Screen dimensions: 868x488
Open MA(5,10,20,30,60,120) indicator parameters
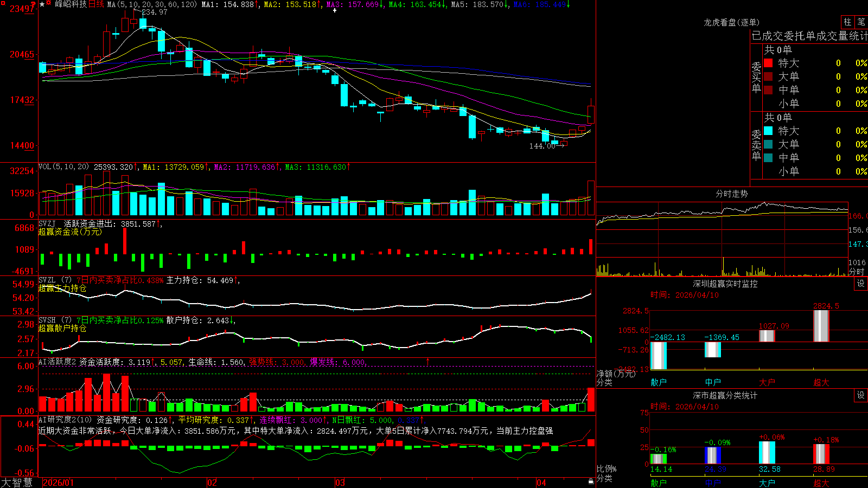click(152, 4)
